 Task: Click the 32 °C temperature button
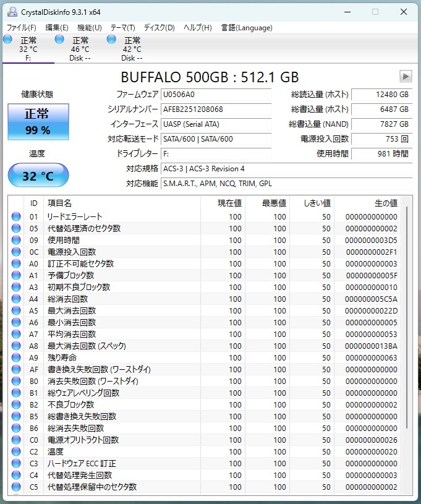(38, 176)
